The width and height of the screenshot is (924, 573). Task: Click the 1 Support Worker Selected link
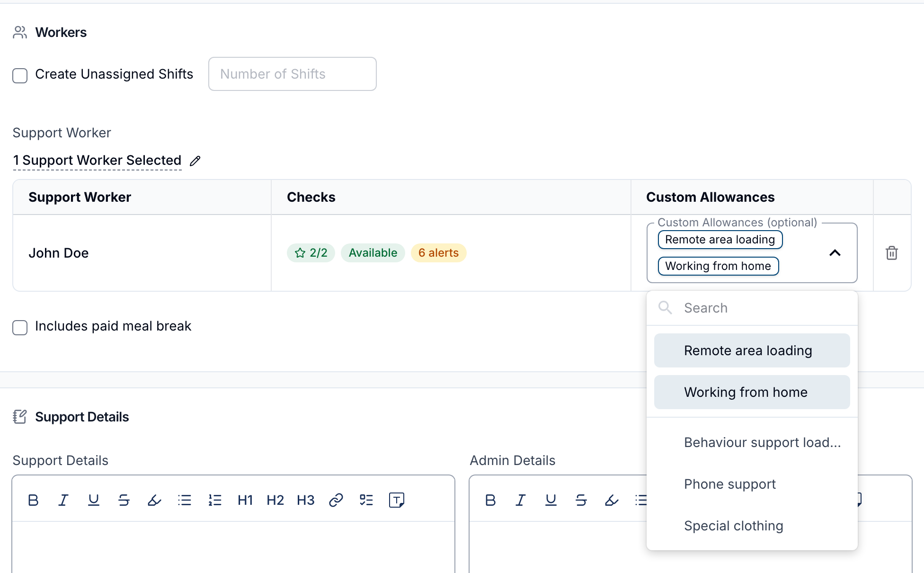click(x=98, y=161)
